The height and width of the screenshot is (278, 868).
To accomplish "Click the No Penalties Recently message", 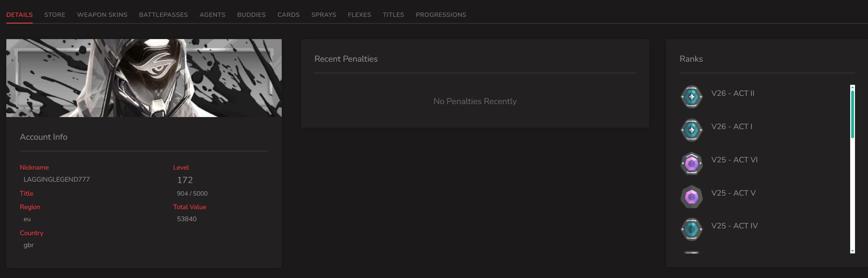I will pyautogui.click(x=475, y=101).
